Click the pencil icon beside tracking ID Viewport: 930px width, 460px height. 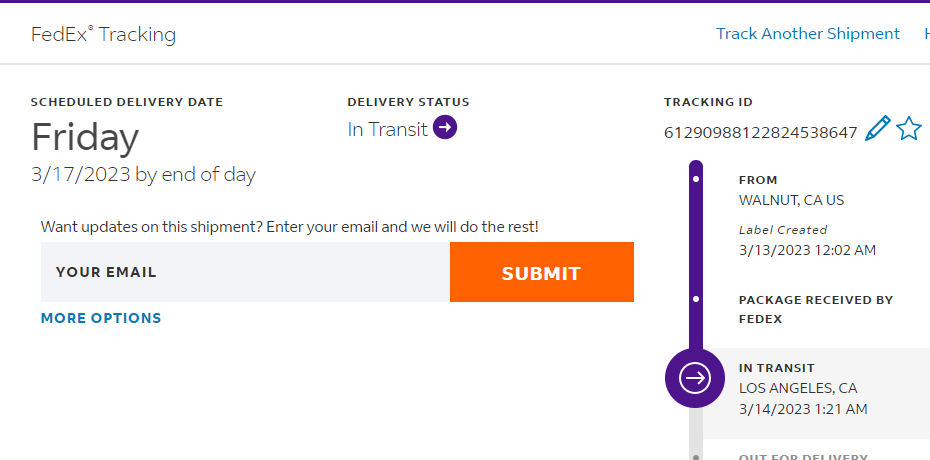coord(877,129)
